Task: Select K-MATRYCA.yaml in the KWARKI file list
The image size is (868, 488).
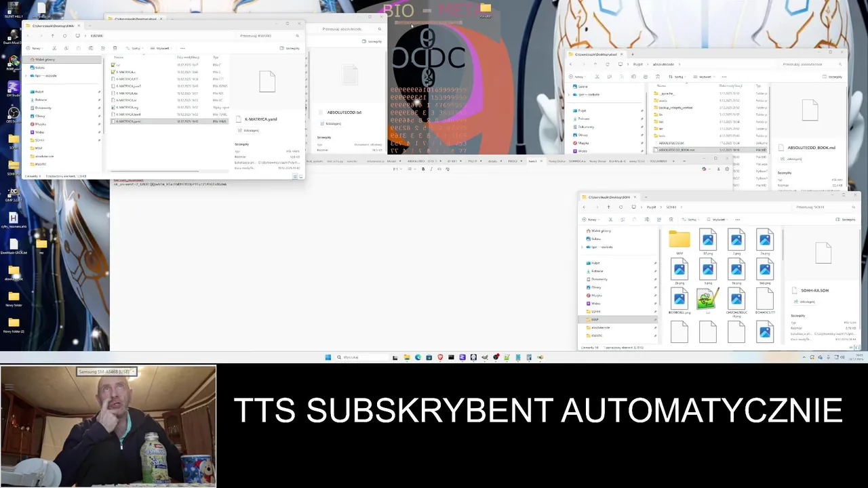Action: (x=170, y=121)
